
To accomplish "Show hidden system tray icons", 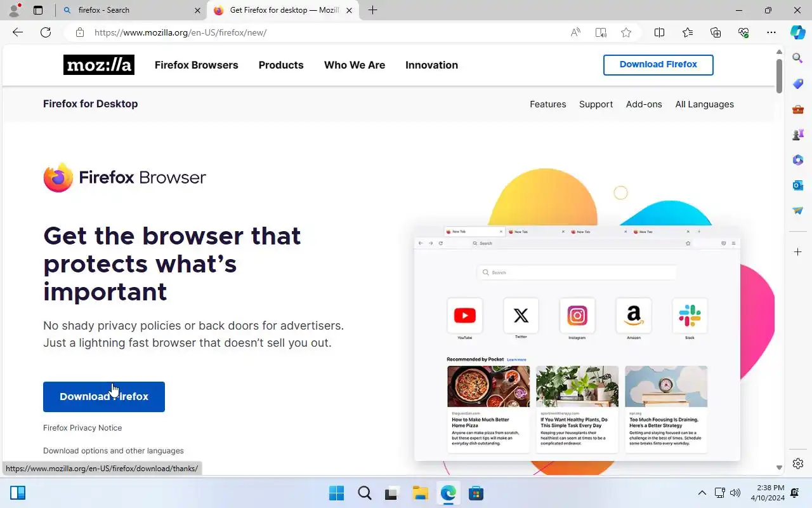I will (702, 493).
